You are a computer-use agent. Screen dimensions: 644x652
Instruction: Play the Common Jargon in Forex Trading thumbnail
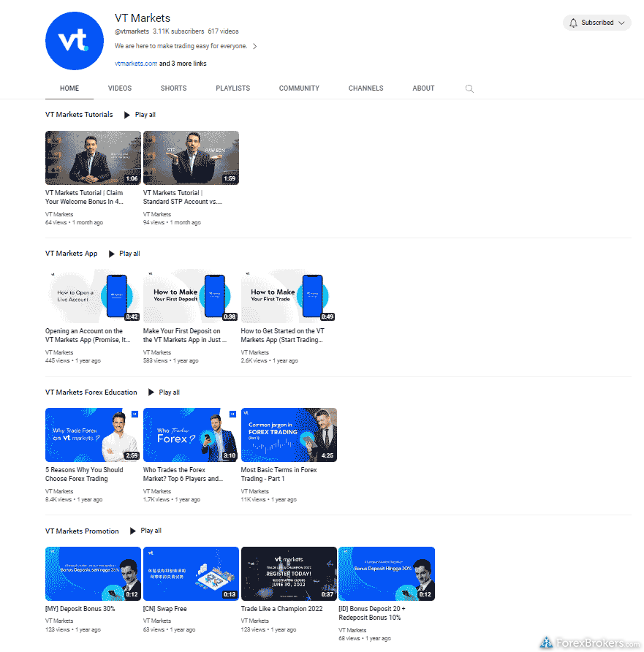289,435
